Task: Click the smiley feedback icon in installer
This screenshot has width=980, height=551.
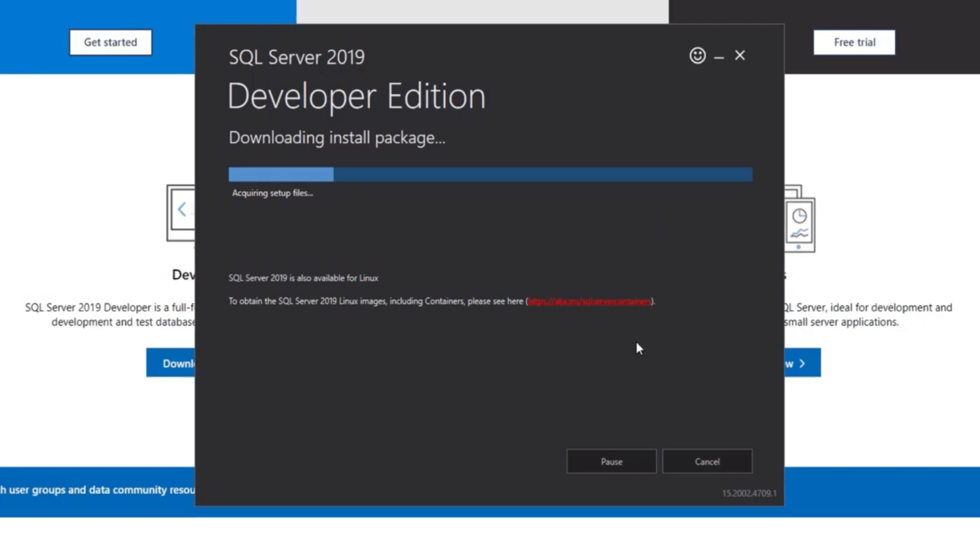Action: [x=697, y=55]
